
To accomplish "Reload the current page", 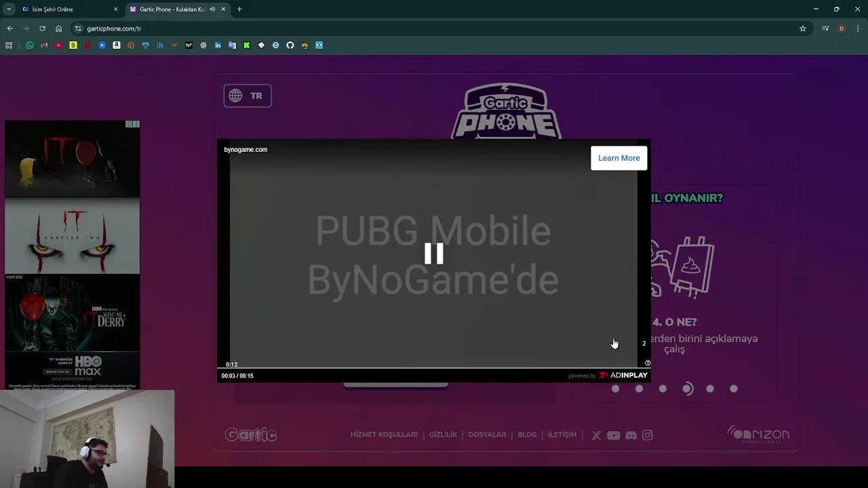I will pos(42,28).
